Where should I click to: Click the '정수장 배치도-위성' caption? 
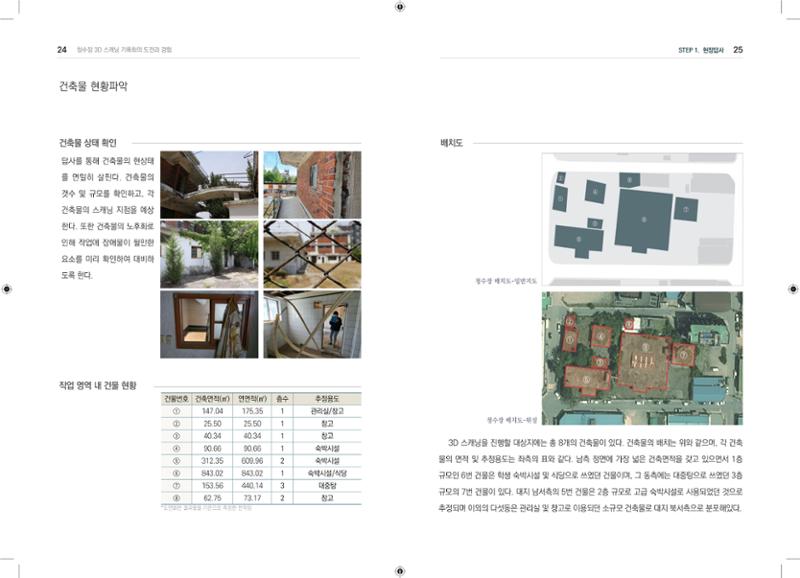click(512, 420)
